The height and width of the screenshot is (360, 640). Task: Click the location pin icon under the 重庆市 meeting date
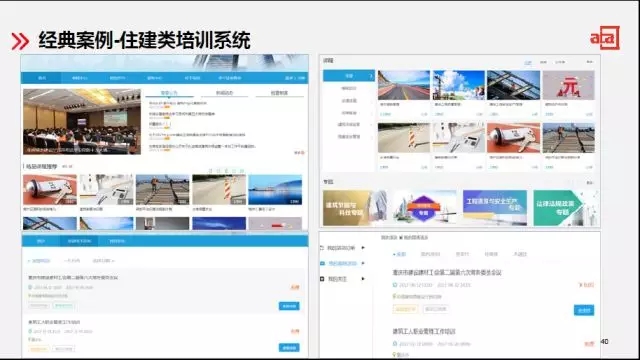click(394, 296)
